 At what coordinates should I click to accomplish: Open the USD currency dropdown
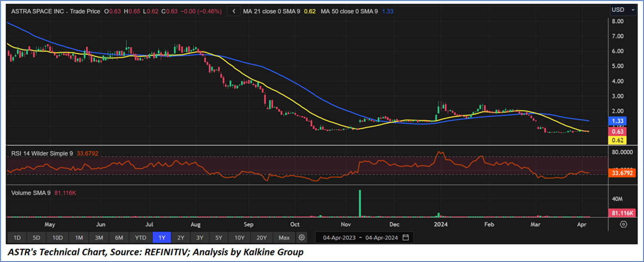622,10
